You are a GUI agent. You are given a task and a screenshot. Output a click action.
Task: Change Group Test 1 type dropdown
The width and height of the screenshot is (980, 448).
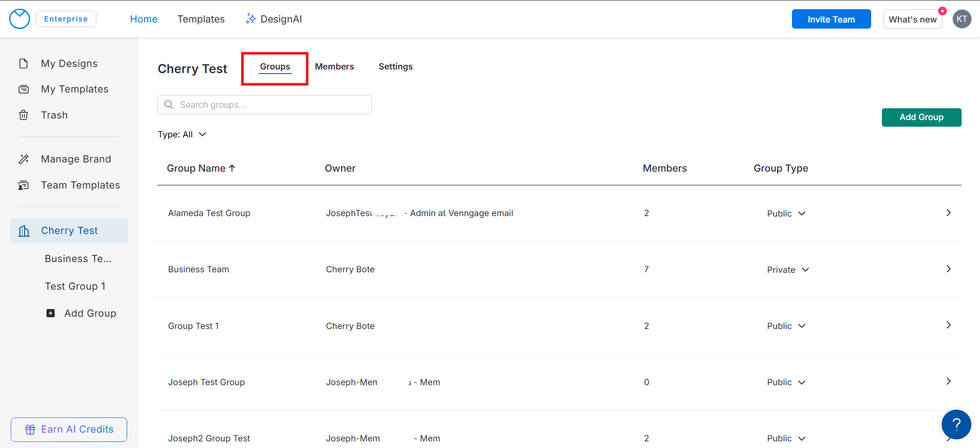pos(786,326)
